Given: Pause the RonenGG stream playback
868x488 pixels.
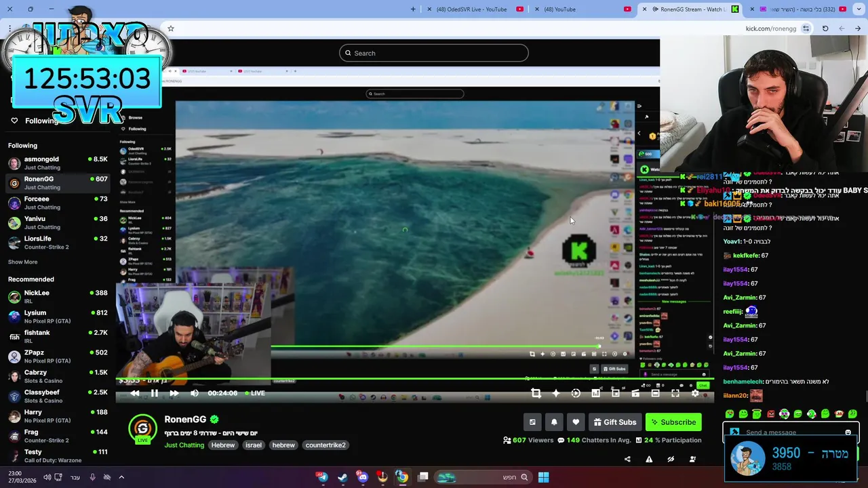Looking at the screenshot, I should pos(155,393).
